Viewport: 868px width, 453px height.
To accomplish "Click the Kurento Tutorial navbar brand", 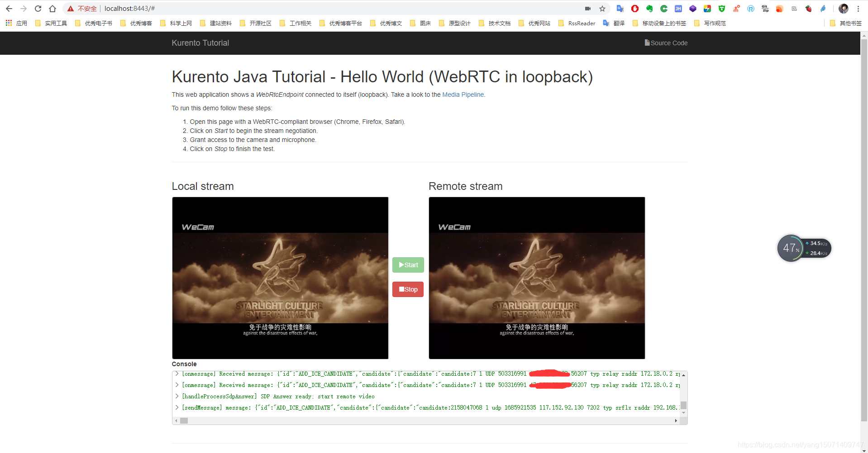I will (x=200, y=43).
